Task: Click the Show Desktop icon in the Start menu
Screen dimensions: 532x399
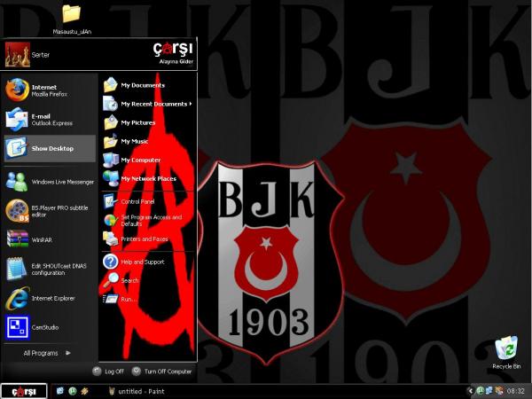Action: click(x=16, y=148)
